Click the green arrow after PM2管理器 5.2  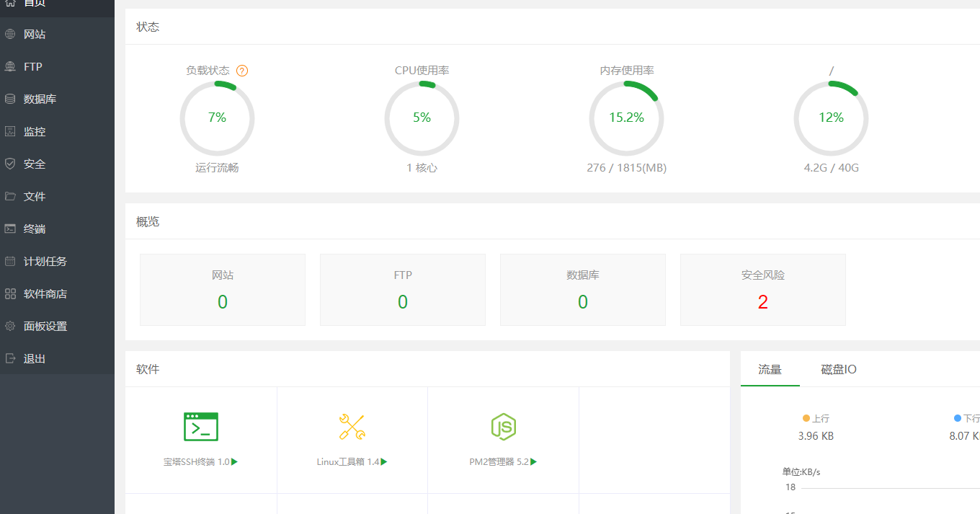[534, 461]
